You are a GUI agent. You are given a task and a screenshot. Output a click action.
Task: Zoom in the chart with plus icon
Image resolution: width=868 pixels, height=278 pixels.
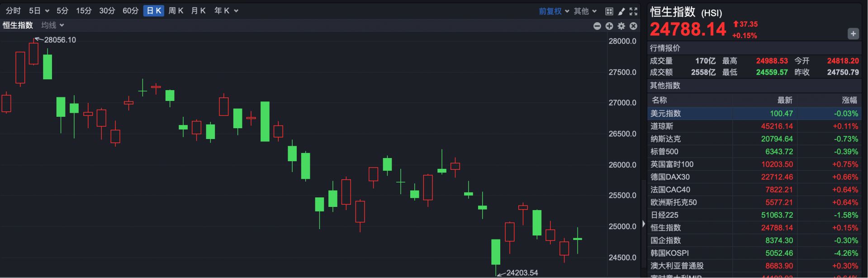[609, 26]
